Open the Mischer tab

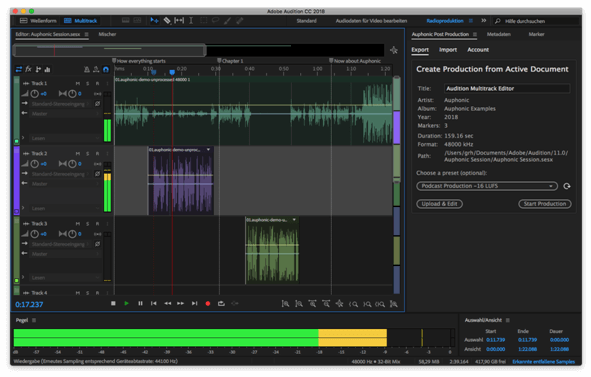(x=107, y=34)
